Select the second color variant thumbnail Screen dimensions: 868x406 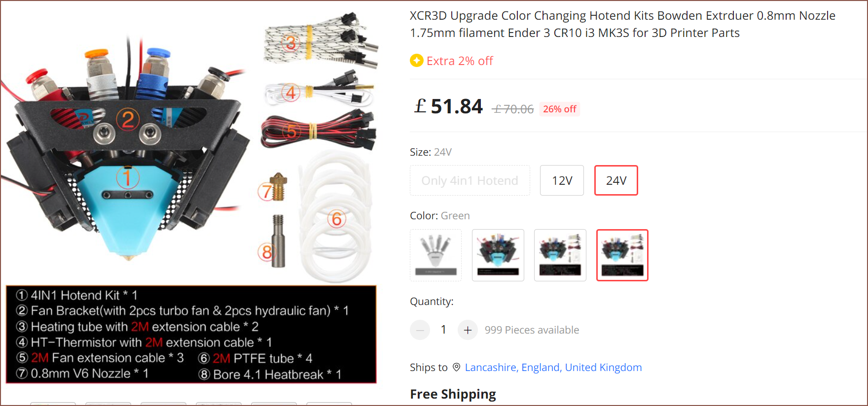pyautogui.click(x=498, y=255)
